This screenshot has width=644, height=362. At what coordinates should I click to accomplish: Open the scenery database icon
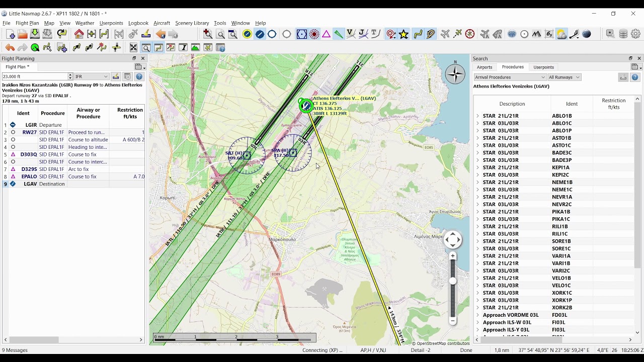coord(623,34)
